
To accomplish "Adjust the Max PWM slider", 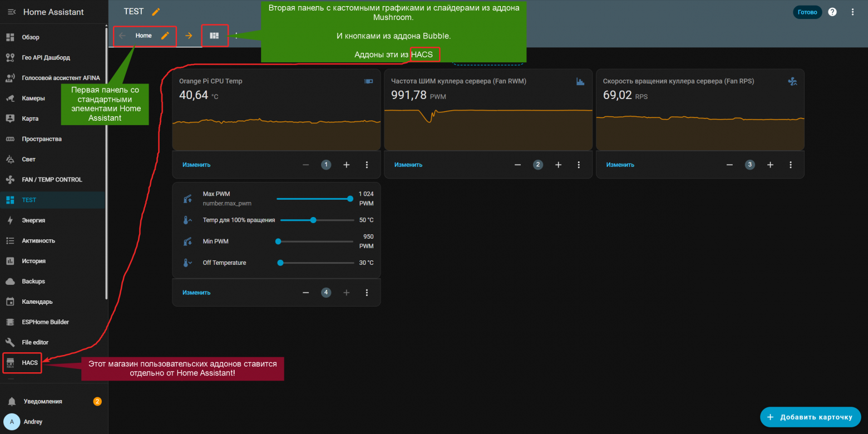I will coord(349,199).
